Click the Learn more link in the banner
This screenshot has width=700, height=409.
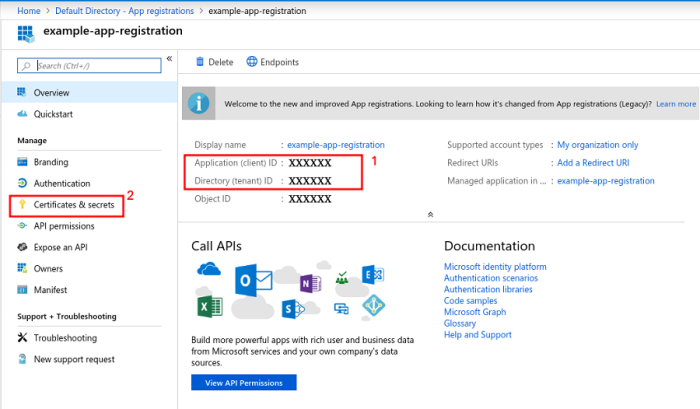(x=676, y=104)
